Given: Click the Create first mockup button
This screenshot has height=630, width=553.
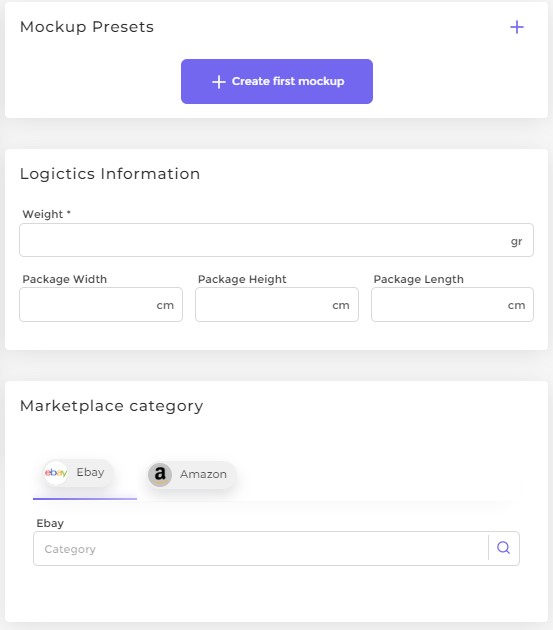Looking at the screenshot, I should click(277, 82).
